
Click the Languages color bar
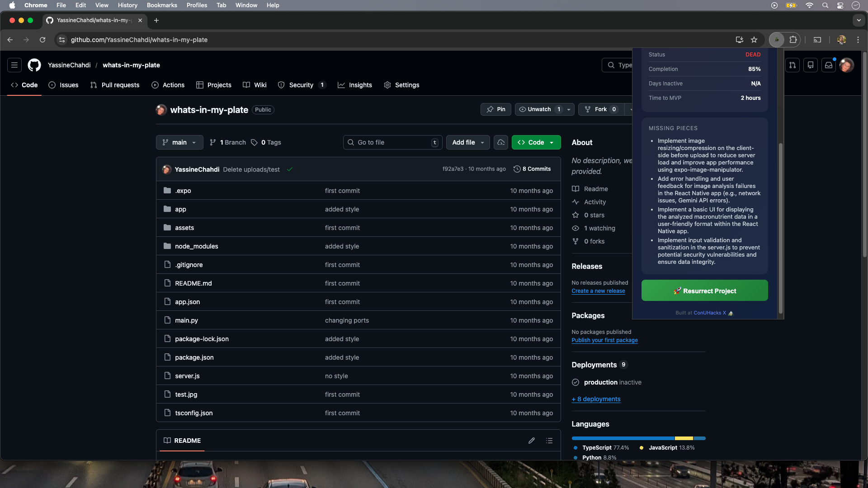click(638, 438)
